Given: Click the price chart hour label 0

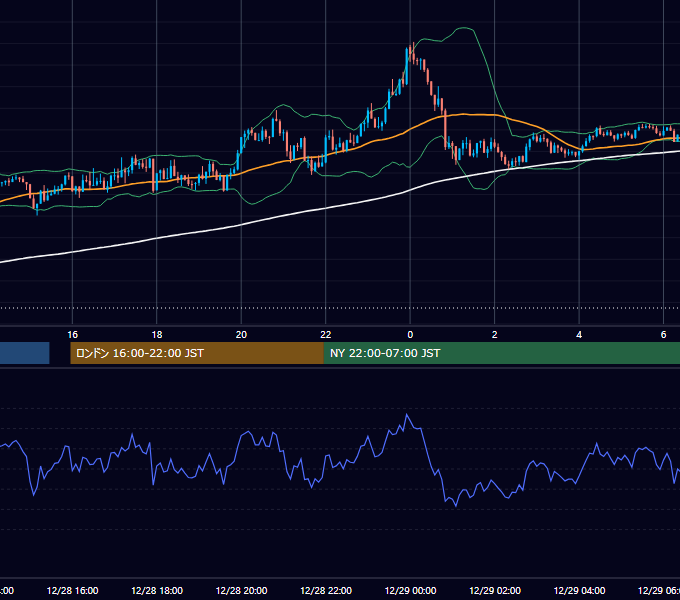Looking at the screenshot, I should point(410,335).
